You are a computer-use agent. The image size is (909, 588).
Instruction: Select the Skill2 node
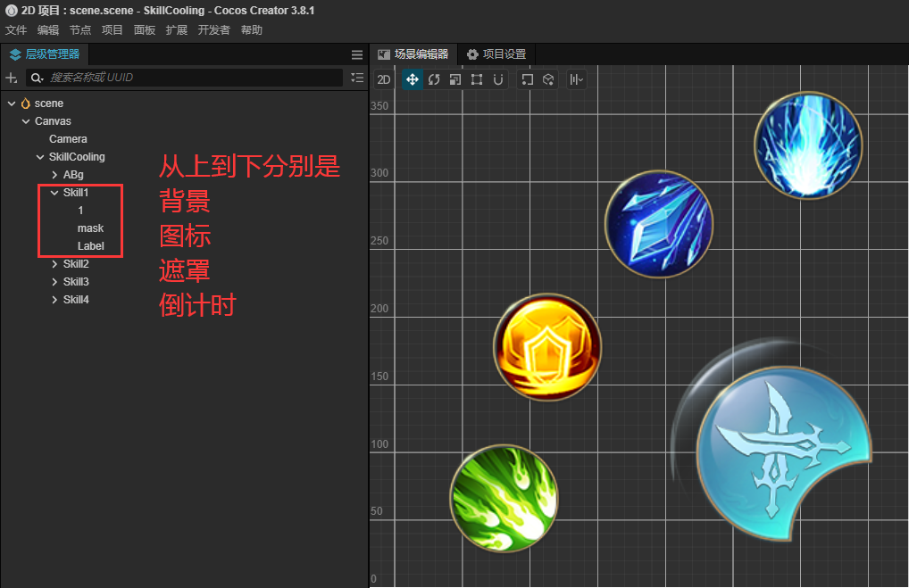[76, 264]
